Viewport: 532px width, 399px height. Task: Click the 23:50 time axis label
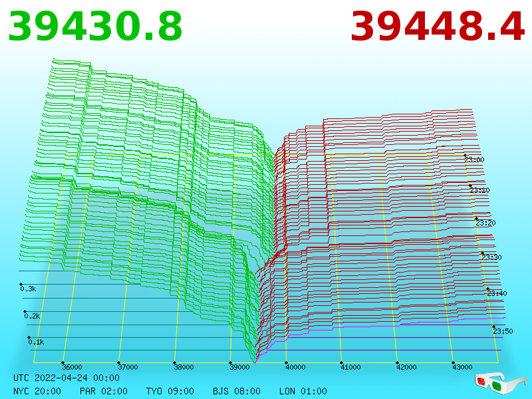click(503, 331)
